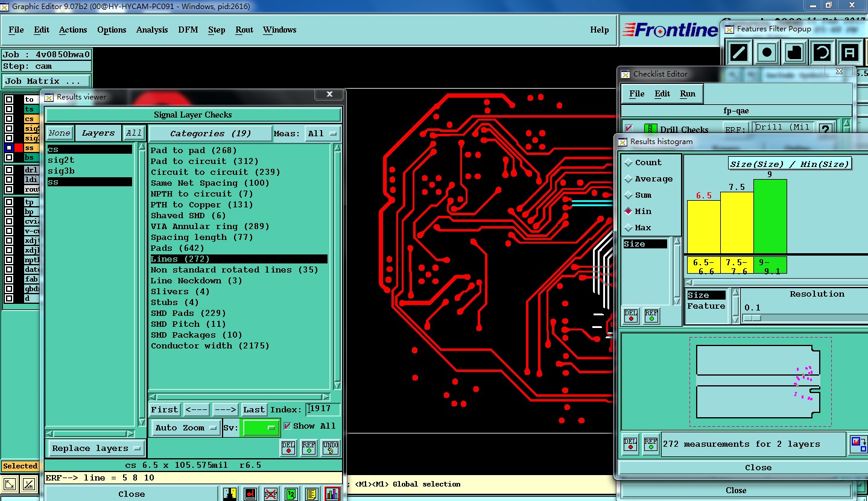
Task: Adjust the Resolution slider handle
Action: click(x=752, y=318)
